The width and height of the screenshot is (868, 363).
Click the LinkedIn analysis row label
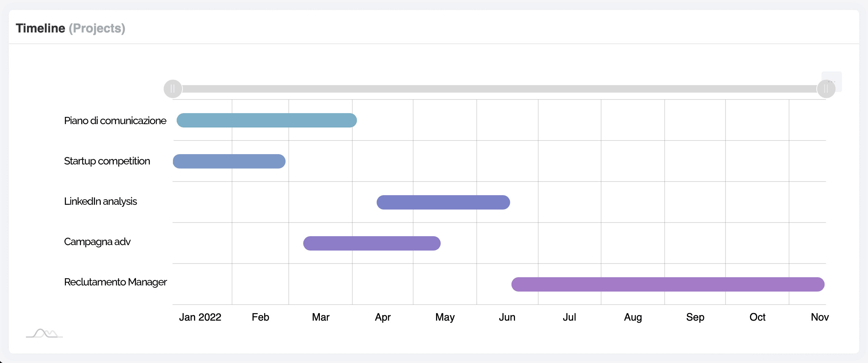tap(100, 201)
